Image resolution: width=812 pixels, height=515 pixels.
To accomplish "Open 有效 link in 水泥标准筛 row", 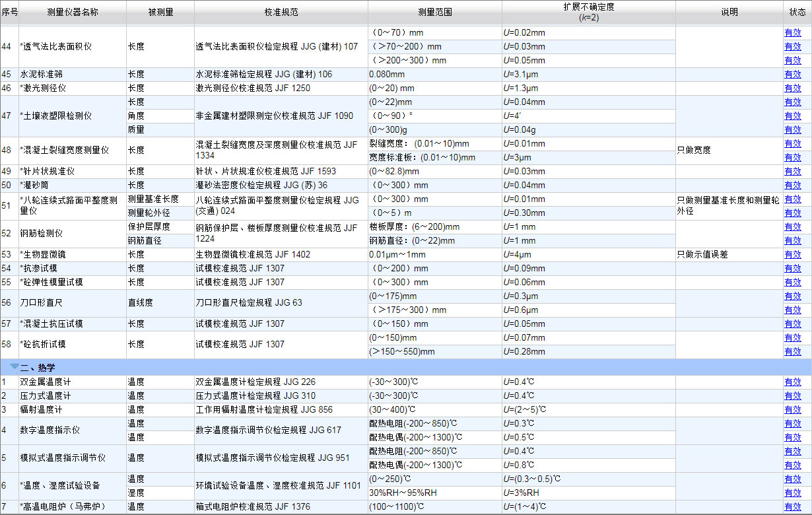I will click(x=792, y=74).
